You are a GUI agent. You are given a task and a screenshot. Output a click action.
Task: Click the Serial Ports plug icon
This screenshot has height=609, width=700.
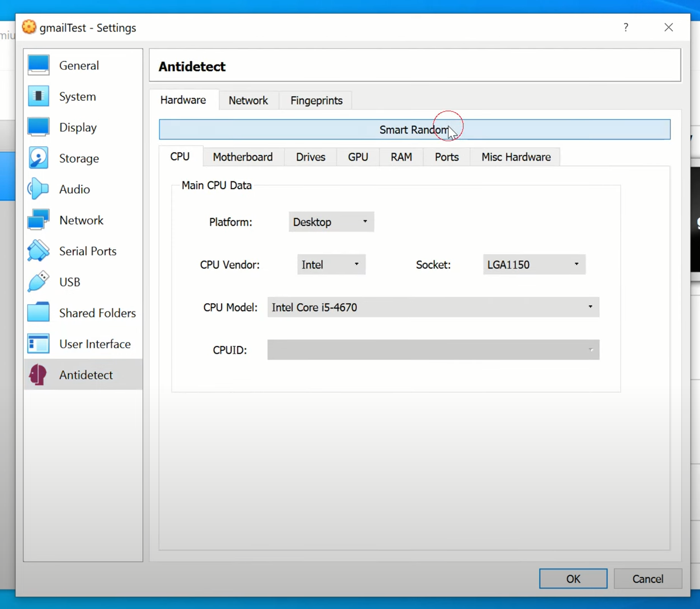pos(38,251)
